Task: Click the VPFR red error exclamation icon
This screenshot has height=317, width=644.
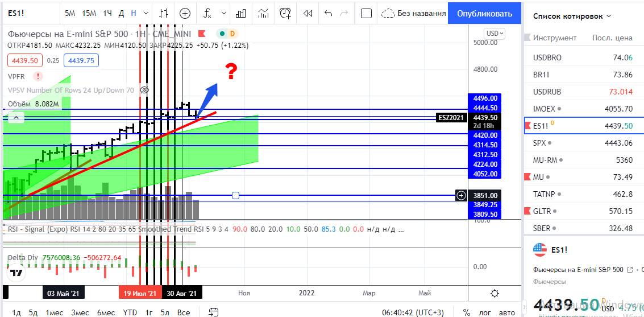Action: click(x=38, y=76)
